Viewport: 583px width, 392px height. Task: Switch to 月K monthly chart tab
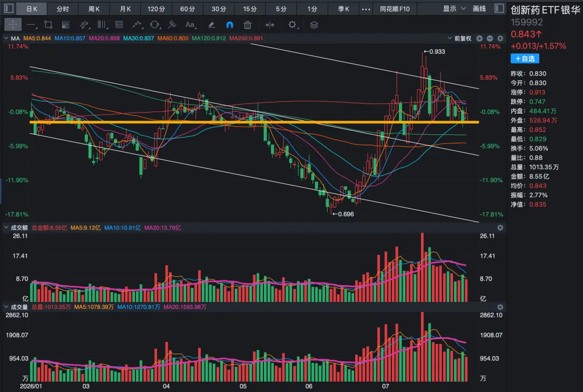pos(125,9)
